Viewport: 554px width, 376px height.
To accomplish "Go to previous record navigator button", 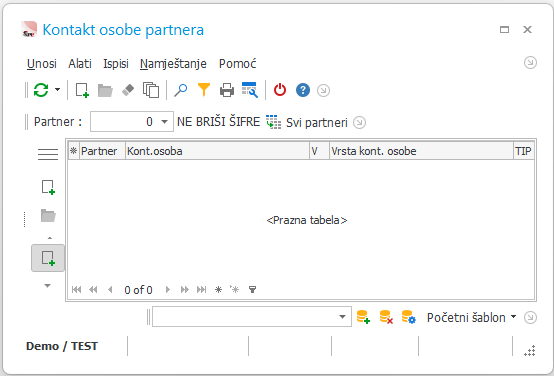I will point(110,290).
